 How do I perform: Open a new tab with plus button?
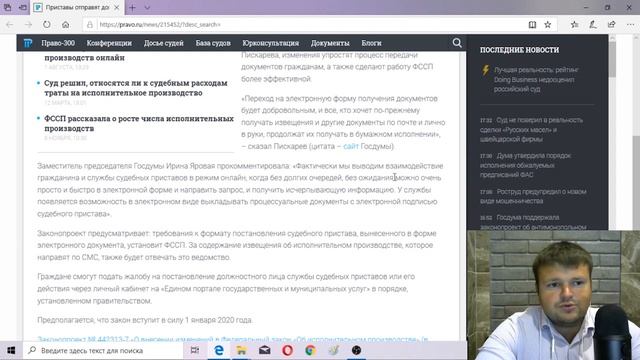(132, 7)
